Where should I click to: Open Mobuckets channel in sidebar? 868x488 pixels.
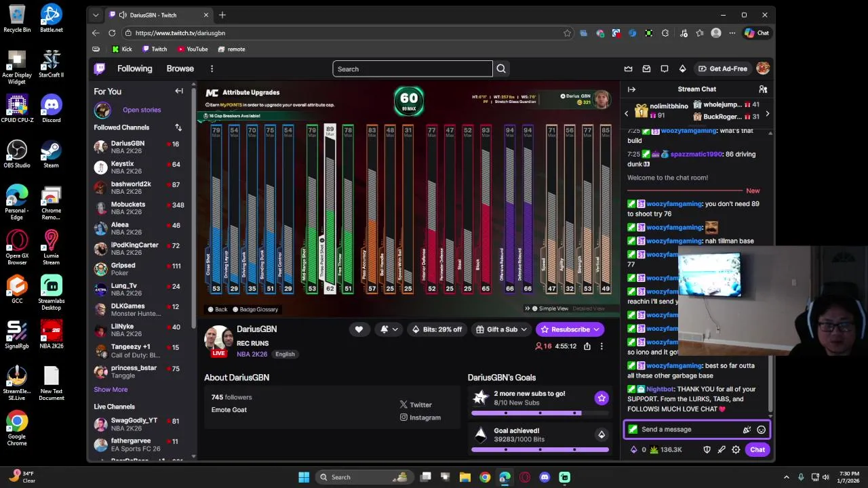tap(141, 208)
